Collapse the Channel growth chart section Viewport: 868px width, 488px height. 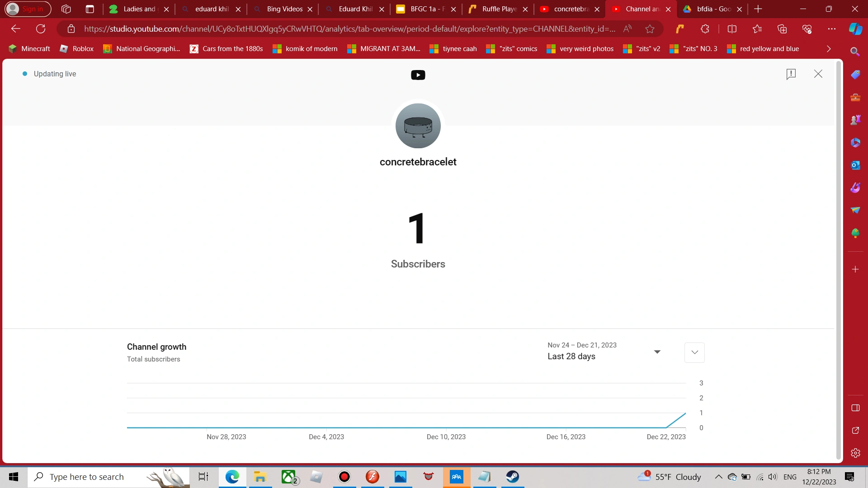(x=694, y=352)
